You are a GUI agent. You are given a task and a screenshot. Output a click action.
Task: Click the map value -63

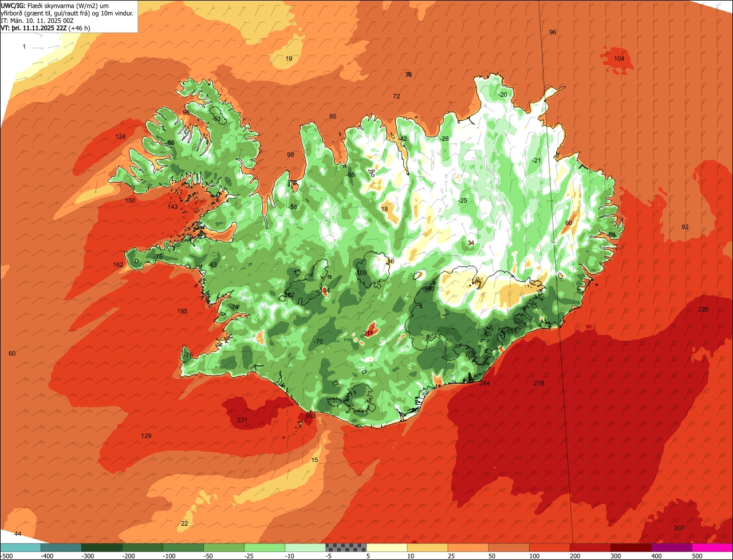pyautogui.click(x=212, y=265)
